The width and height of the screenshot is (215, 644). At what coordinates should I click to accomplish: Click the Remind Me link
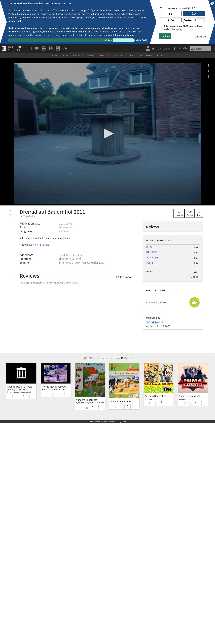pyautogui.click(x=200, y=36)
